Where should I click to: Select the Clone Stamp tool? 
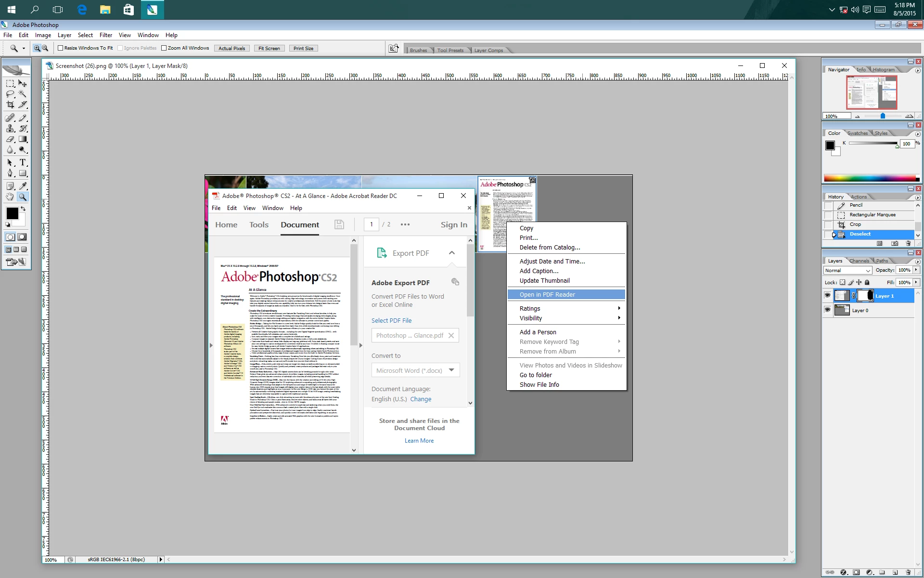(10, 128)
